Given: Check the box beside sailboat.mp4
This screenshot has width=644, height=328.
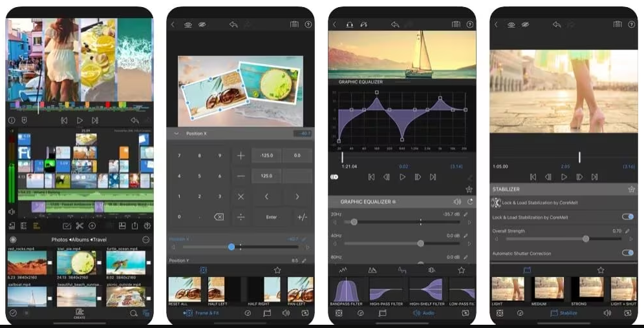Looking at the screenshot, I should (50, 298).
